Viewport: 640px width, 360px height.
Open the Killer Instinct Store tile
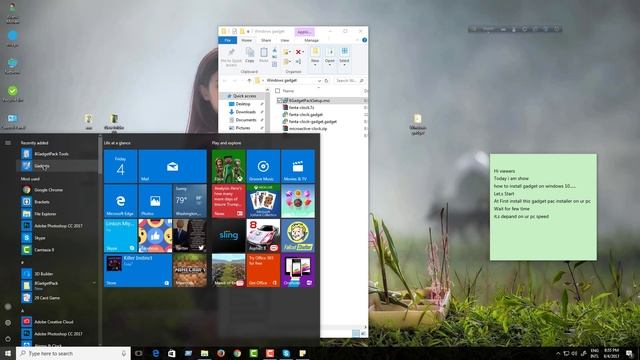tap(138, 270)
